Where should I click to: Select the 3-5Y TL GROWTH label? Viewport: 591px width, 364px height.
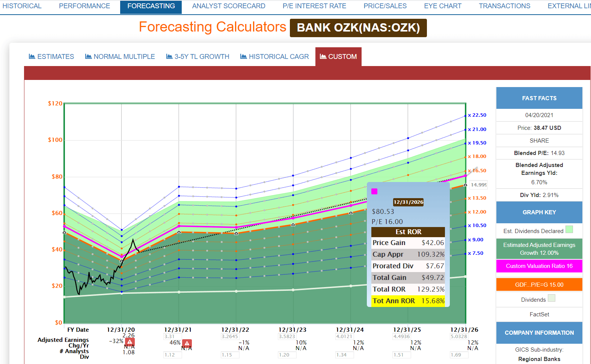202,57
